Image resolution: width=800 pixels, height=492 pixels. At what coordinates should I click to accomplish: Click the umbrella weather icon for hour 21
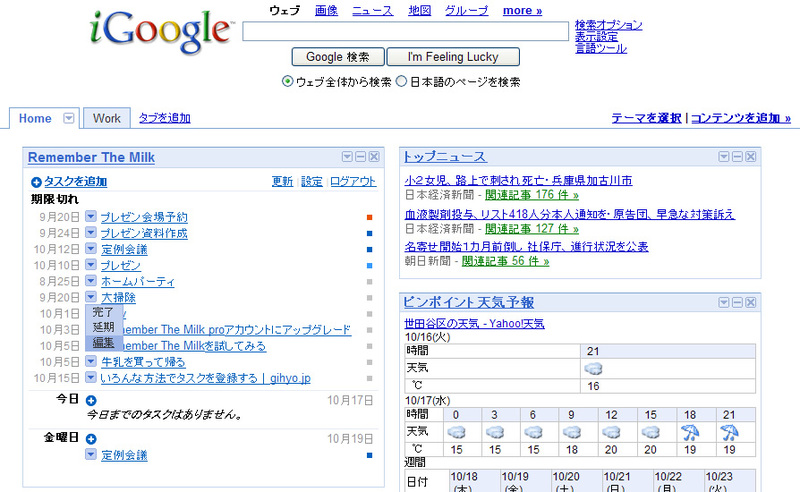(x=729, y=433)
